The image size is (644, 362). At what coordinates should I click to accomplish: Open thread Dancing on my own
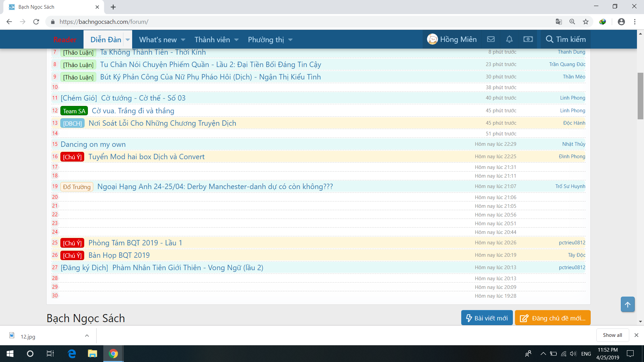pos(93,144)
